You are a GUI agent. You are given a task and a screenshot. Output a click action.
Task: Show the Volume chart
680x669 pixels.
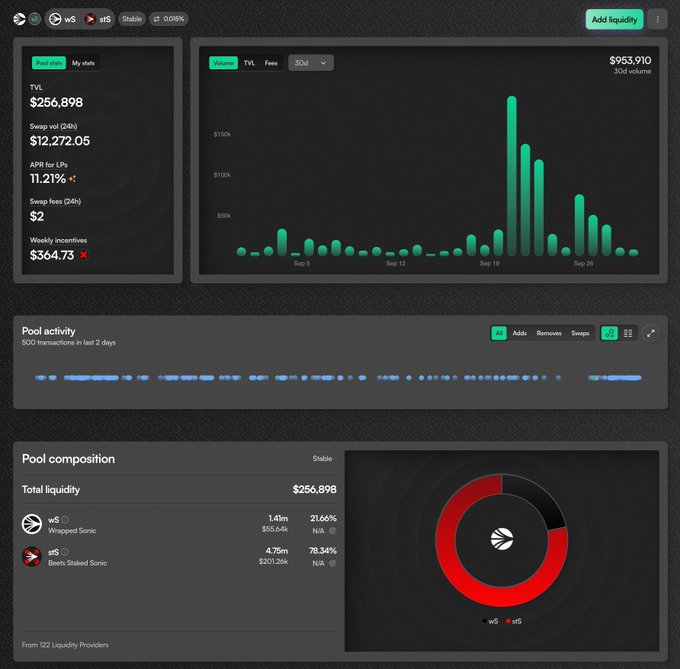[x=223, y=63]
